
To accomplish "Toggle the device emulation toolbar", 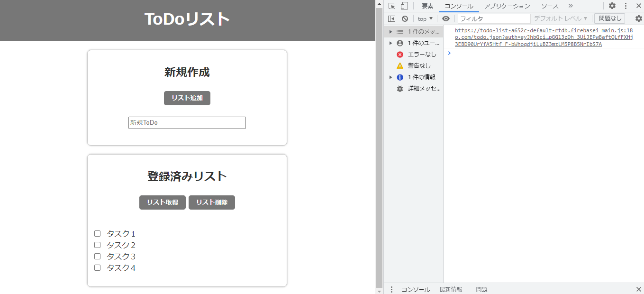I will tap(403, 6).
